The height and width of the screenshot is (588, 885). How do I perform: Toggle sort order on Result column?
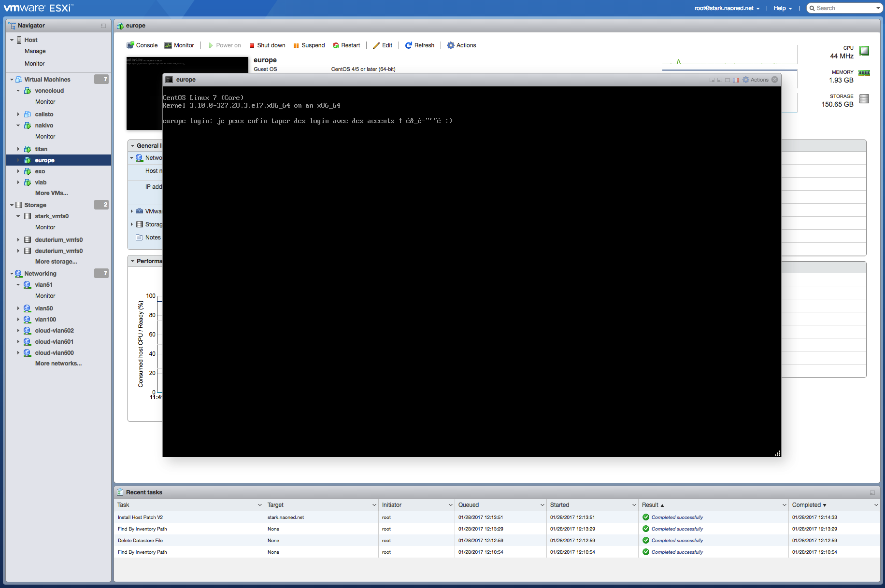pos(653,505)
